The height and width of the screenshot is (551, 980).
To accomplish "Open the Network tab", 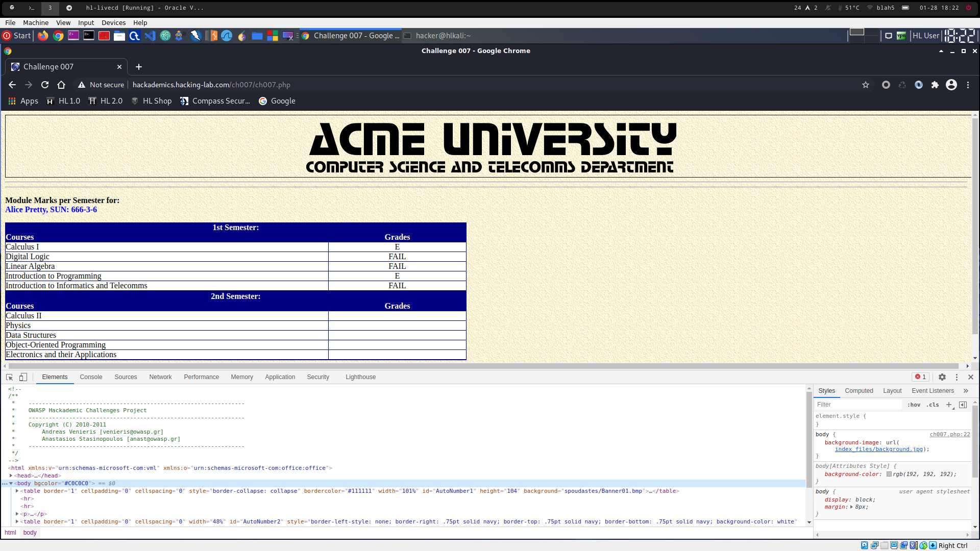I will pyautogui.click(x=160, y=377).
